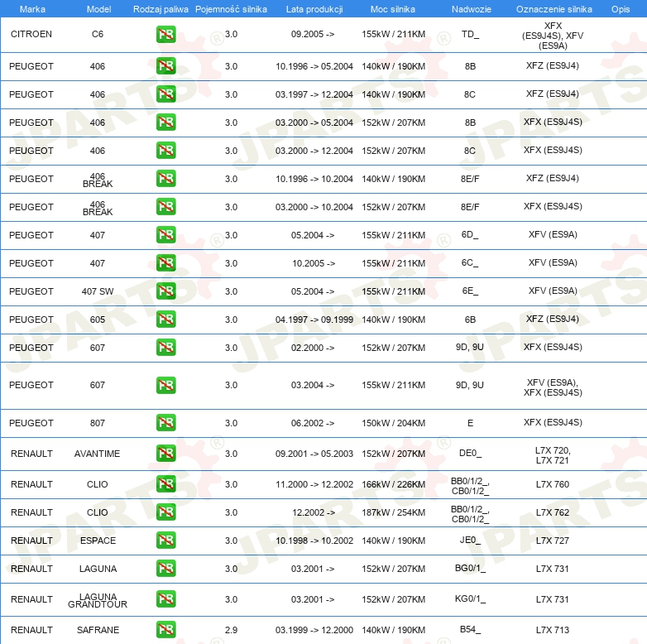This screenshot has height=644, width=647.
Task: Select the CITROEN brand cell
Action: pos(31,34)
